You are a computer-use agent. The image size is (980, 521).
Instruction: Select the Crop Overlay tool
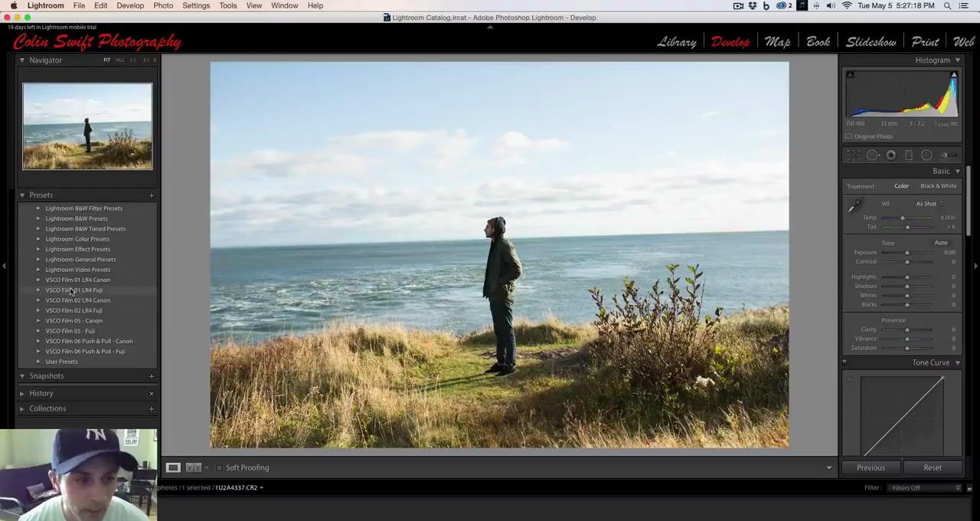[853, 156]
